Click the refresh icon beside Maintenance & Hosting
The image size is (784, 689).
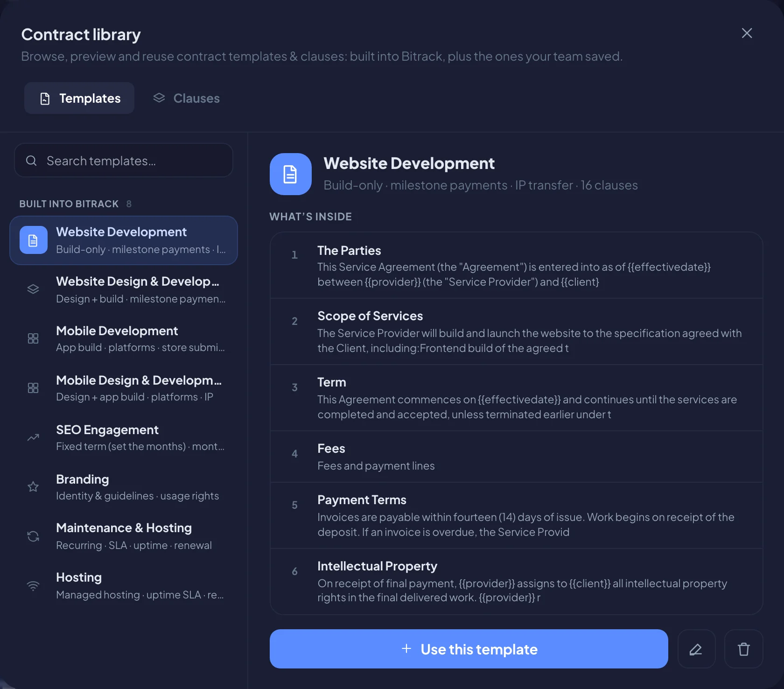tap(33, 536)
